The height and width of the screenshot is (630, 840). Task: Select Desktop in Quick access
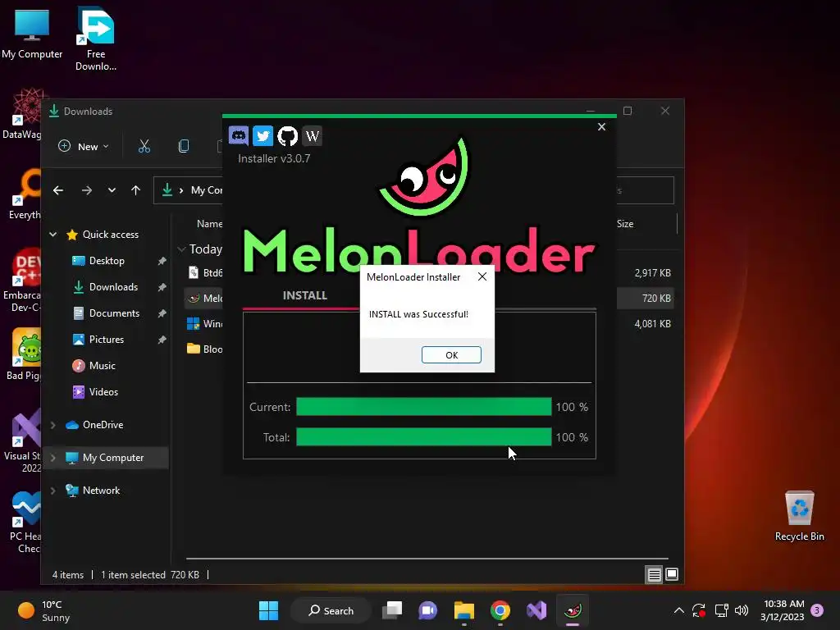click(107, 260)
